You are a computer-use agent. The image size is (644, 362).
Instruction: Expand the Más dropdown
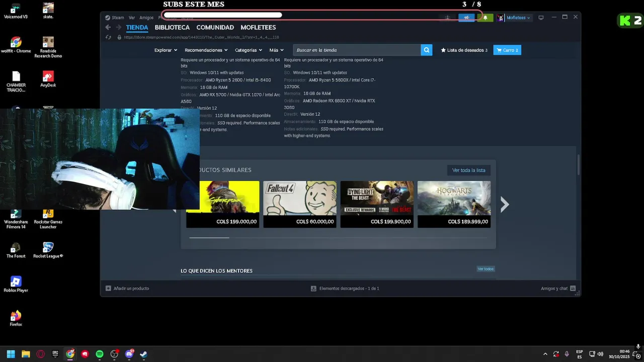(276, 50)
